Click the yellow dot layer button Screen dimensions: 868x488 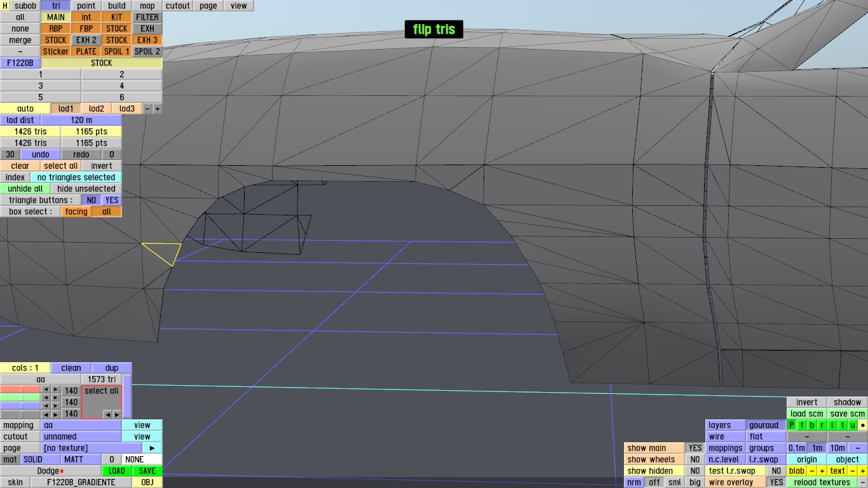pos(863,425)
